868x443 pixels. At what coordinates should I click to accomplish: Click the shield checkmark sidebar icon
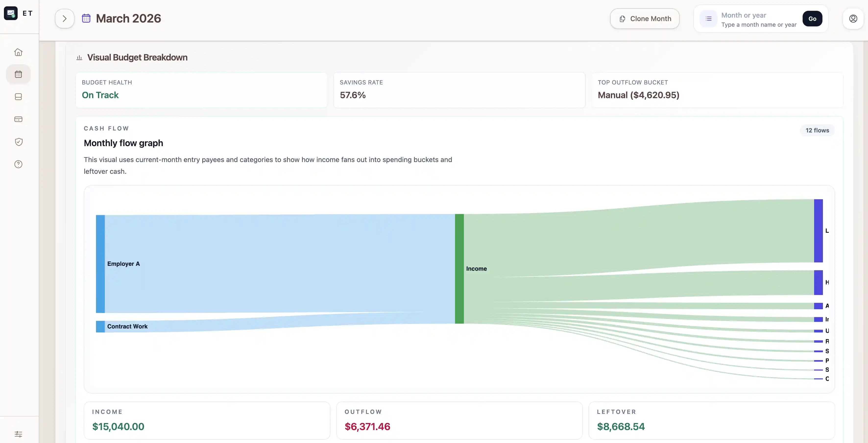point(18,142)
